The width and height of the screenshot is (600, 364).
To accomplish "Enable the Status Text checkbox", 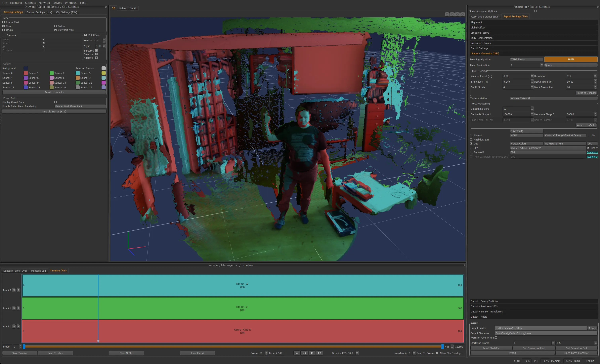I will click(x=4, y=22).
